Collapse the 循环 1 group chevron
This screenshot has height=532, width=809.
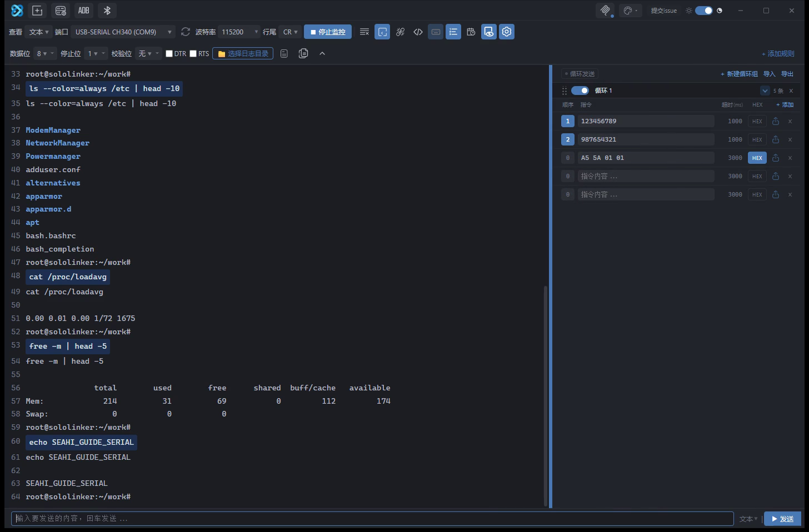(765, 91)
